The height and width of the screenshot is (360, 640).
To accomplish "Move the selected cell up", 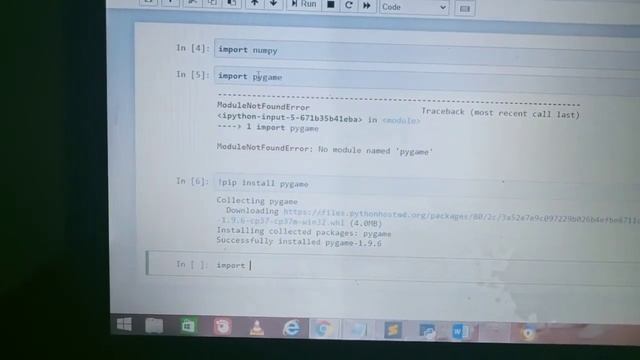I will [254, 4].
